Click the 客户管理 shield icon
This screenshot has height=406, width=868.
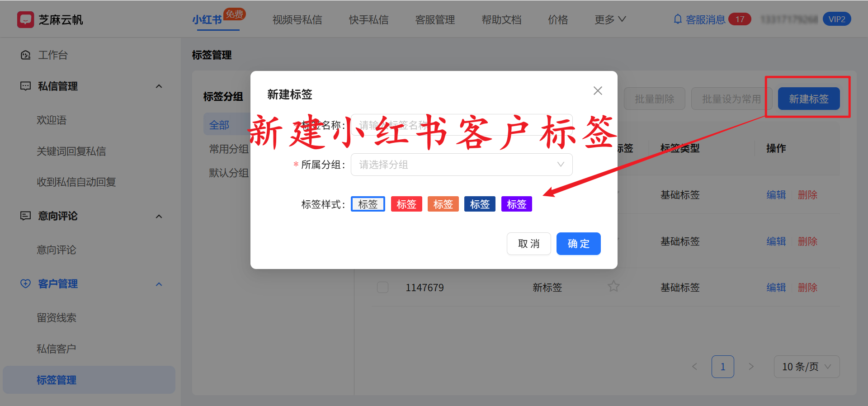(25, 284)
